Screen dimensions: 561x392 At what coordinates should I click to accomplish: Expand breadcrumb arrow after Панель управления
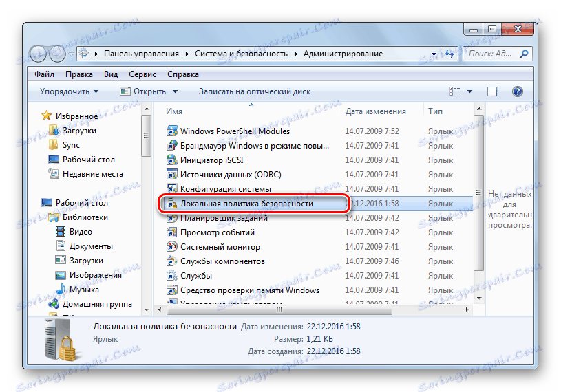[x=187, y=54]
